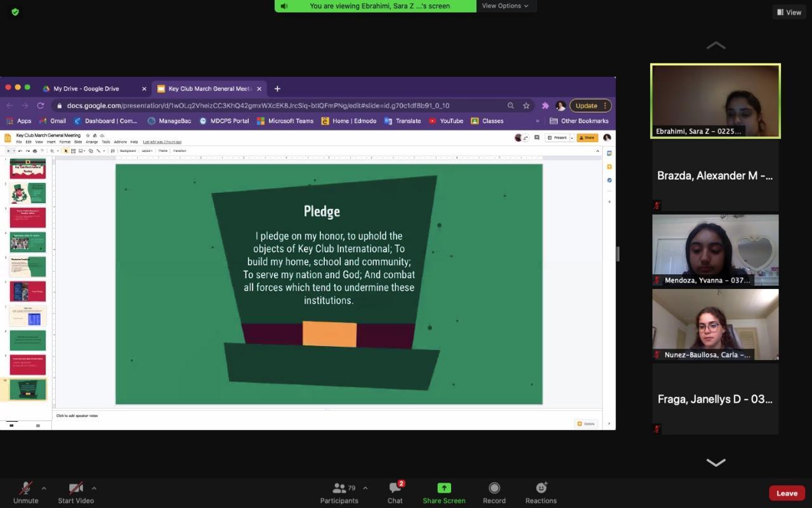Open the File menu in Slides

pos(19,142)
